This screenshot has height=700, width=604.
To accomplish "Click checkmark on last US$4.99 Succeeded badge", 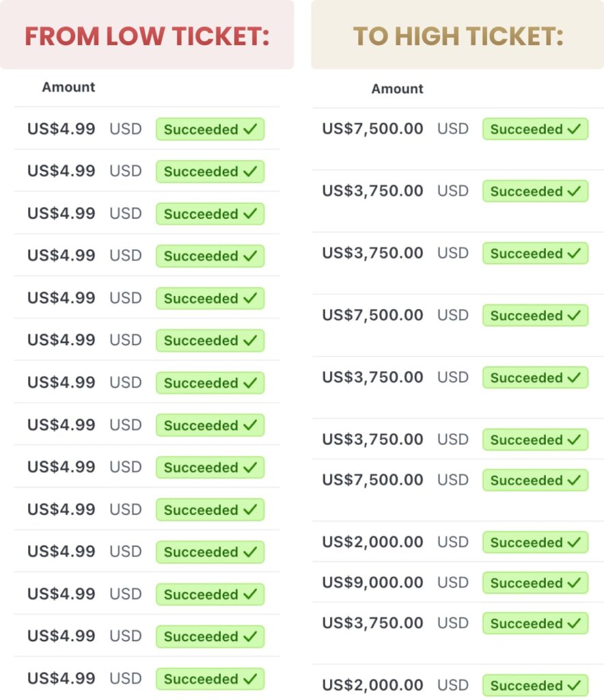I will pyautogui.click(x=250, y=679).
